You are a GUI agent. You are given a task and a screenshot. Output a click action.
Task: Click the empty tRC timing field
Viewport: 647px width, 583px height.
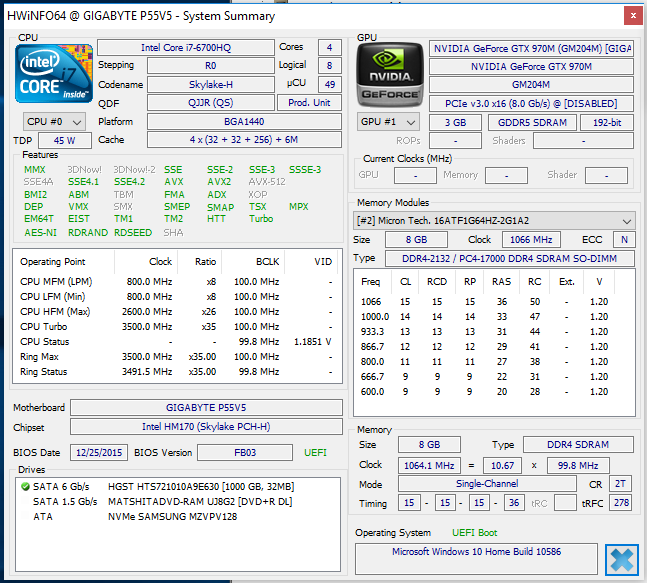tap(565, 503)
